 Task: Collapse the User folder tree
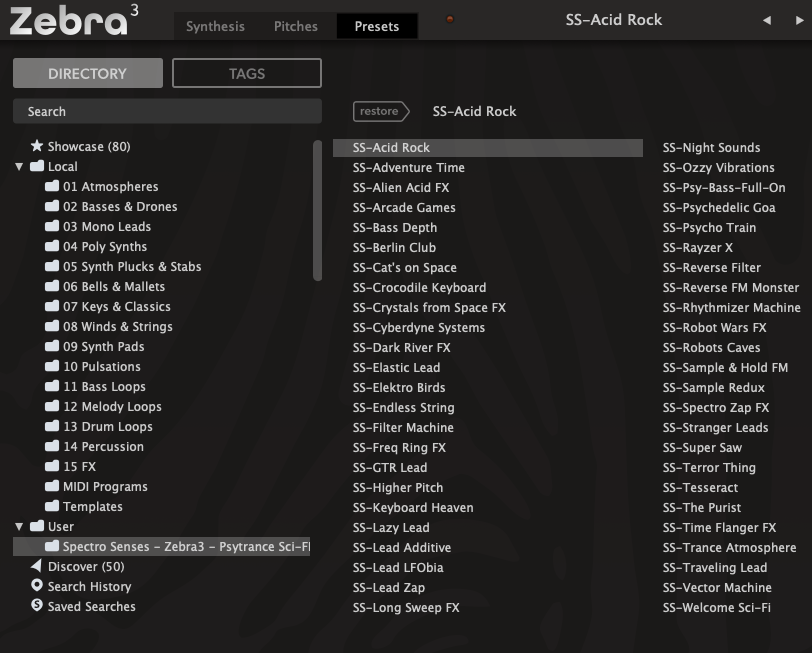tap(19, 527)
